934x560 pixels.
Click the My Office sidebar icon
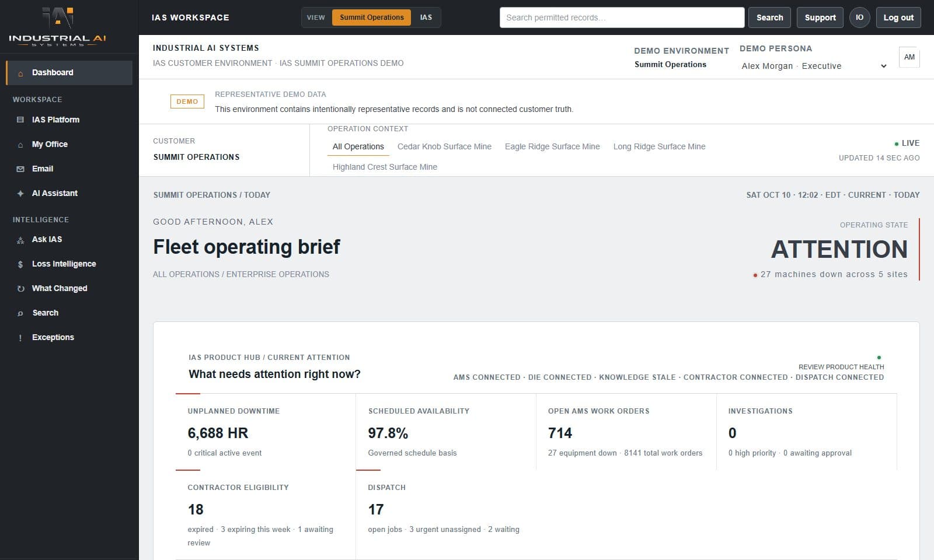(x=20, y=145)
